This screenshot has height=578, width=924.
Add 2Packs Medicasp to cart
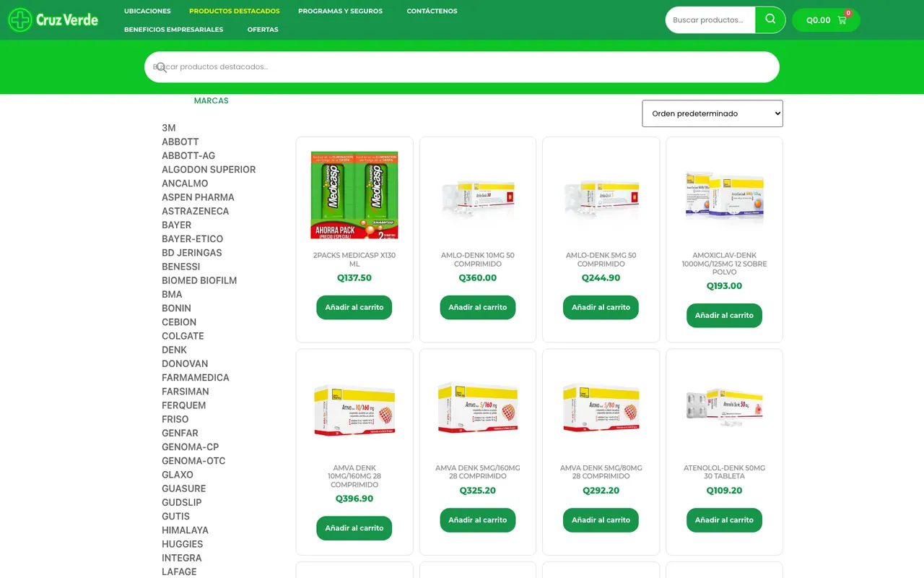[354, 307]
